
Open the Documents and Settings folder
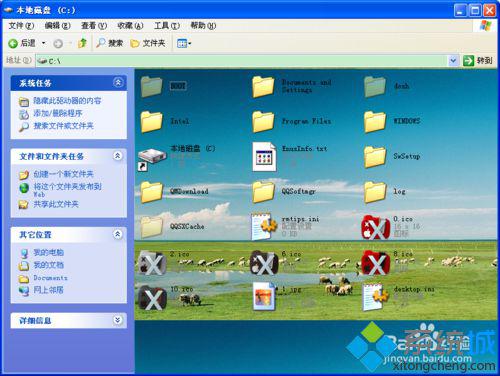click(x=263, y=87)
